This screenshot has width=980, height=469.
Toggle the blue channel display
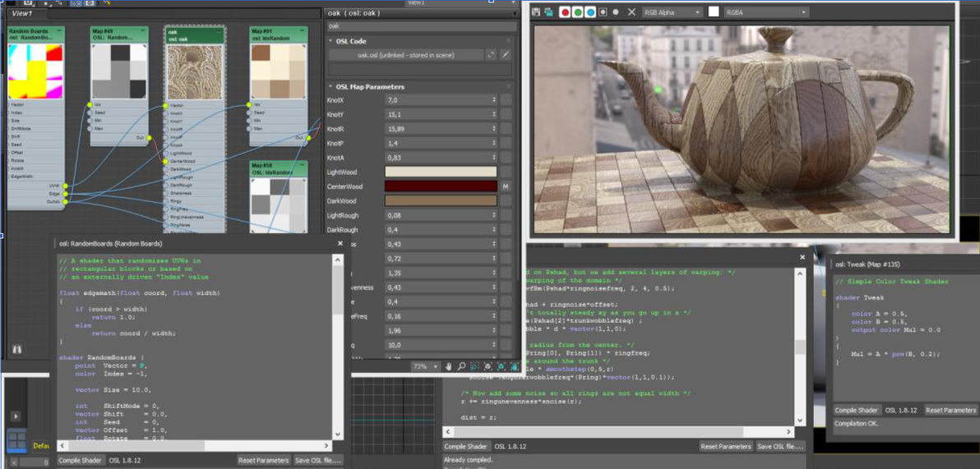590,12
